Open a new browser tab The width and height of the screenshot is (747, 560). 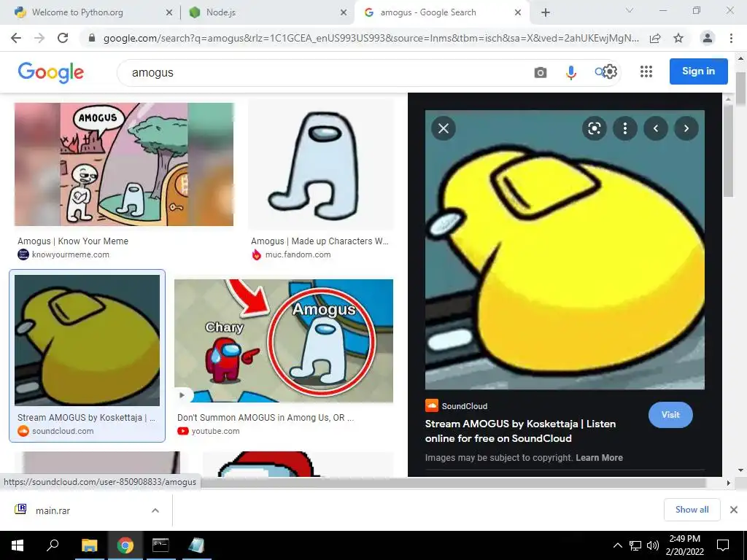pyautogui.click(x=546, y=13)
